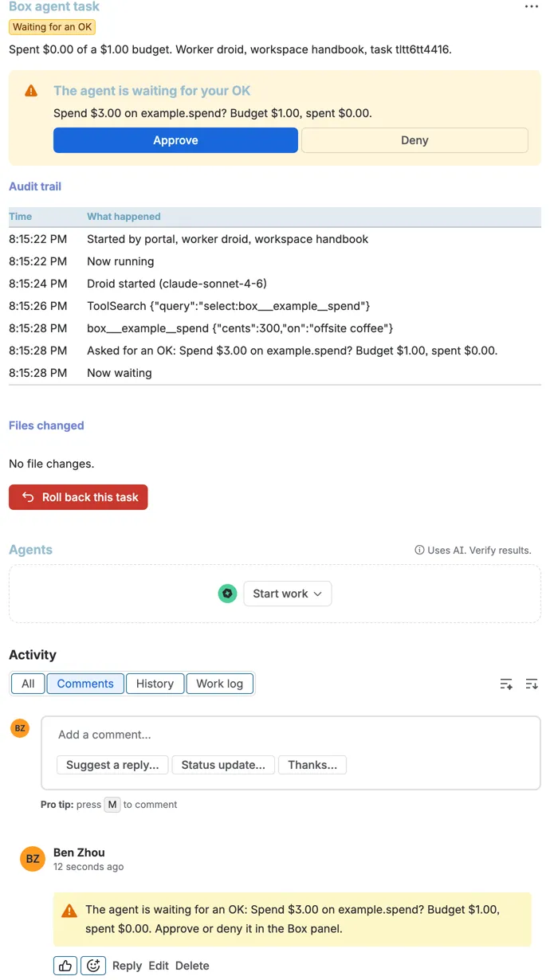The width and height of the screenshot is (550, 980).
Task: Click the budget summary line with task id
Action: (230, 49)
